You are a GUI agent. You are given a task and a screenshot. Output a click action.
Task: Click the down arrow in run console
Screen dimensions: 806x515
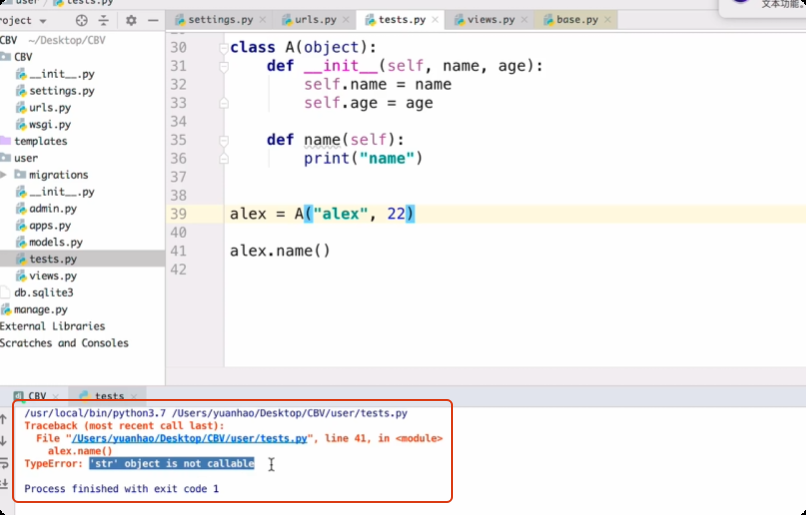[x=4, y=441]
